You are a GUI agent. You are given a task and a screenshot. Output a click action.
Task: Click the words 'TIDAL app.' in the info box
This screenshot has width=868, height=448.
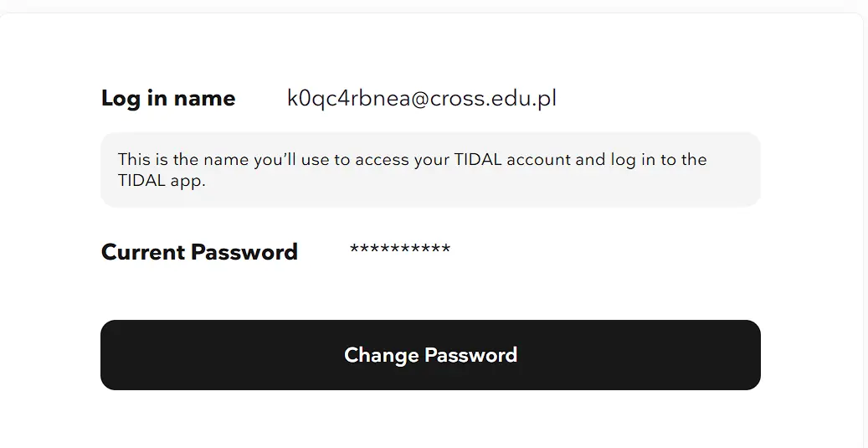162,181
